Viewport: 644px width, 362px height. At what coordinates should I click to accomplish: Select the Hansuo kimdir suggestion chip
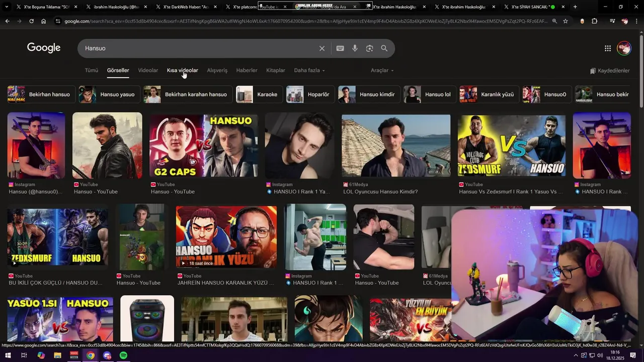click(370, 95)
